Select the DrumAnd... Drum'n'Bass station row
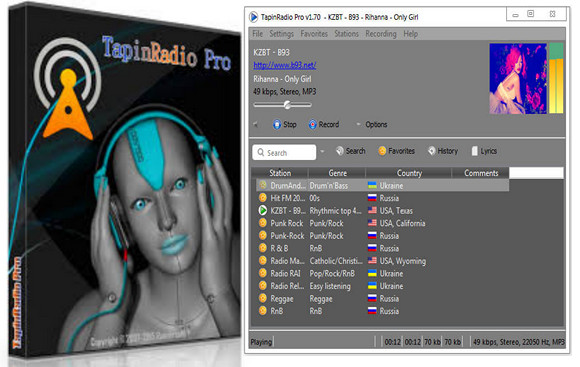 (x=382, y=185)
